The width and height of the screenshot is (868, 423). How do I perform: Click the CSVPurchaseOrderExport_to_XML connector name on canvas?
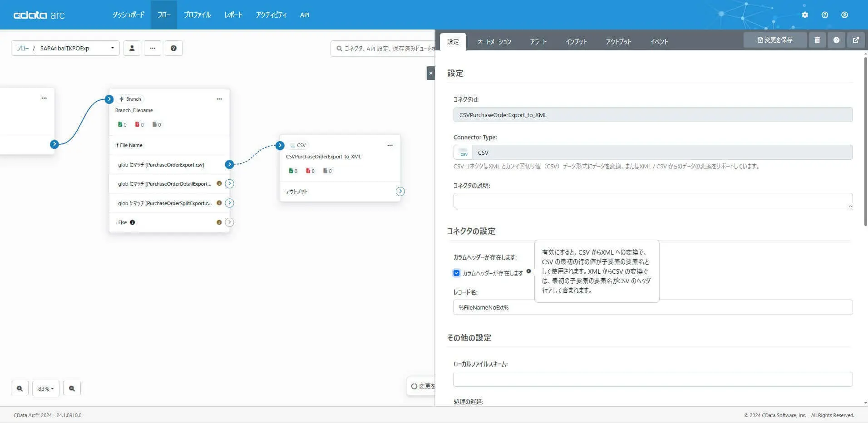[324, 157]
